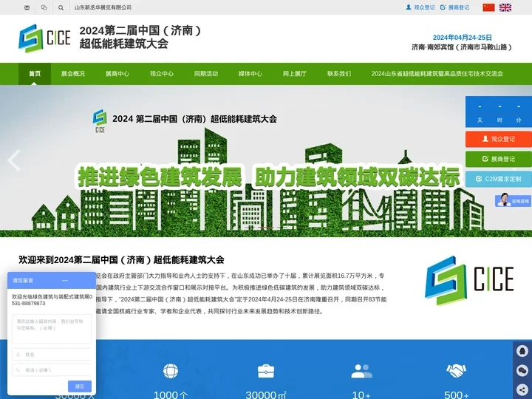This screenshot has width=532, height=399.
Task: Click the banner slogan 推进绿色建筑发展
Action: point(160,177)
